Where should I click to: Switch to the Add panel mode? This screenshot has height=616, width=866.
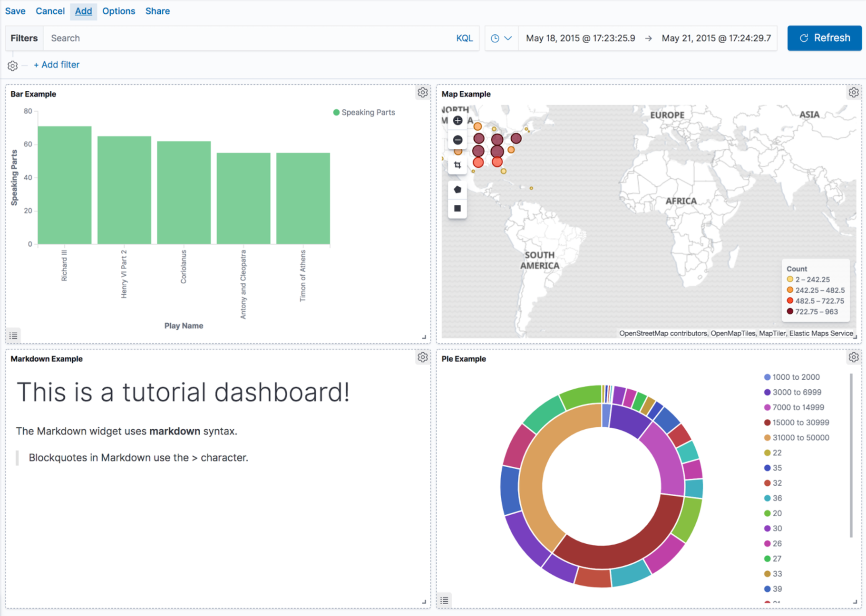click(x=83, y=11)
